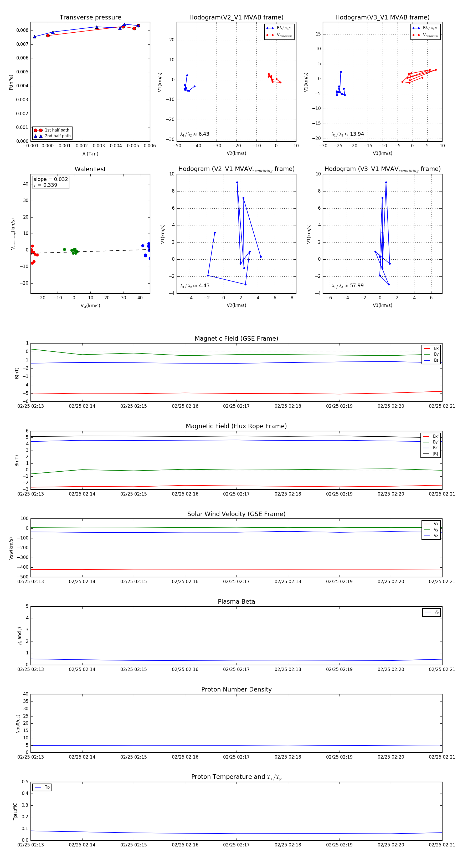The height and width of the screenshot is (868, 473).
Task: Select the 'Proton Temperature and Te/Tp' title
Action: [x=236, y=777]
